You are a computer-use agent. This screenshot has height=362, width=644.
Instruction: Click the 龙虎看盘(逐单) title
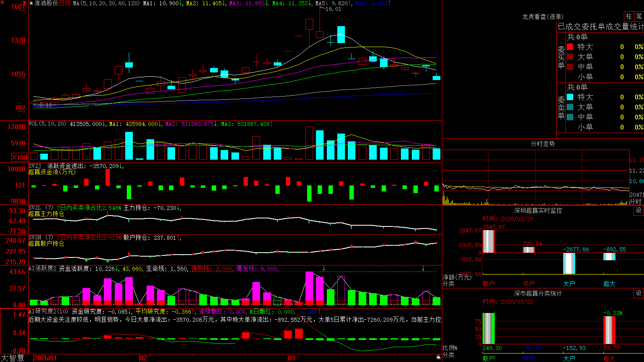543,16
